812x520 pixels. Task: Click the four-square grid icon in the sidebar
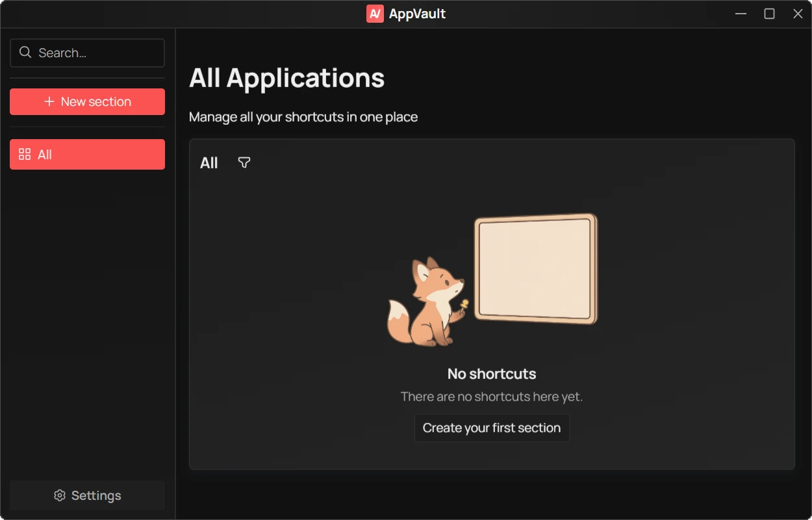click(x=25, y=154)
